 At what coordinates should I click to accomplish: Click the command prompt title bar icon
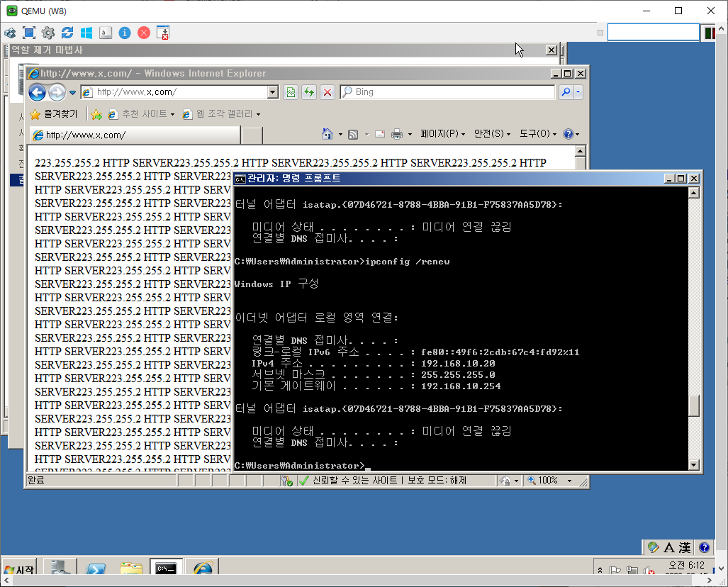[240, 179]
